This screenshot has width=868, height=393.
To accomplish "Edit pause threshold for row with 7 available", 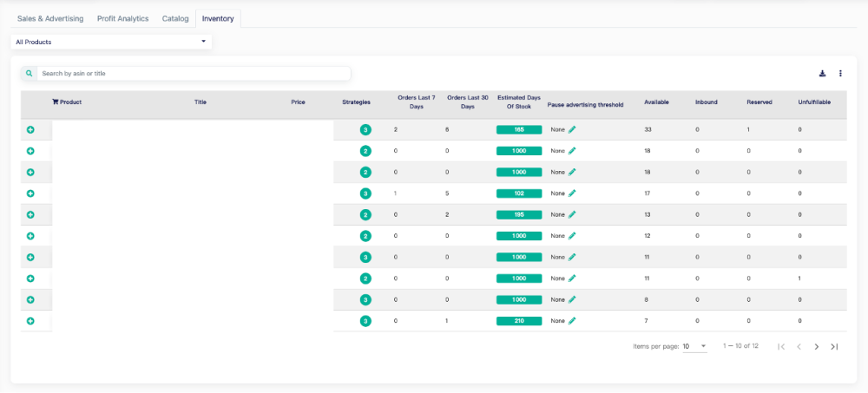I will 572,321.
